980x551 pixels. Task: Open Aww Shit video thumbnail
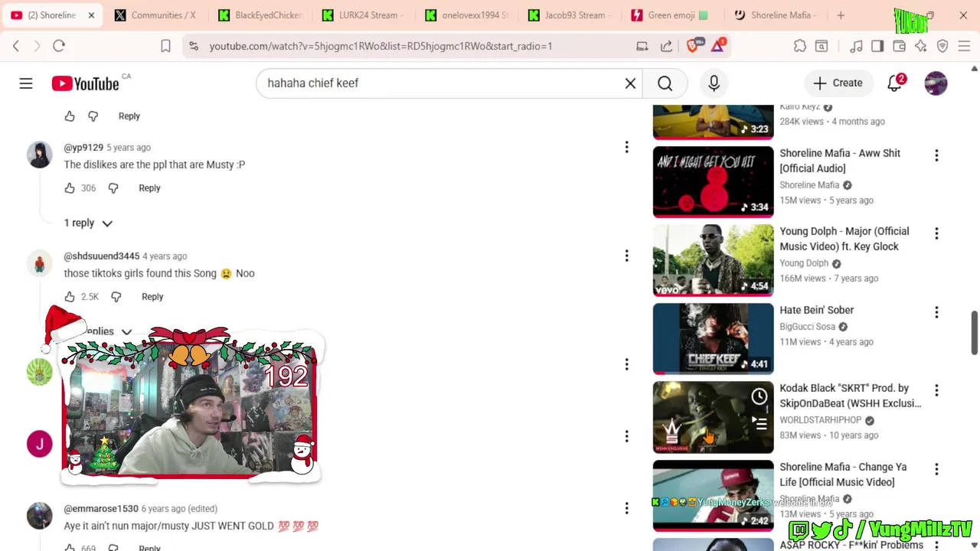coord(713,182)
